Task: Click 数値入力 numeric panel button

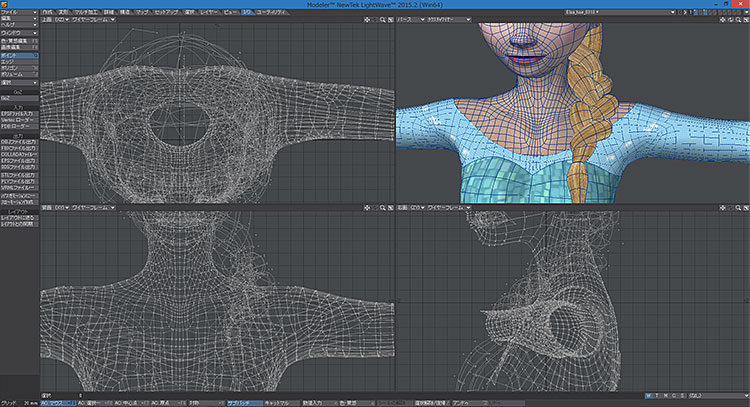Action: tap(319, 403)
